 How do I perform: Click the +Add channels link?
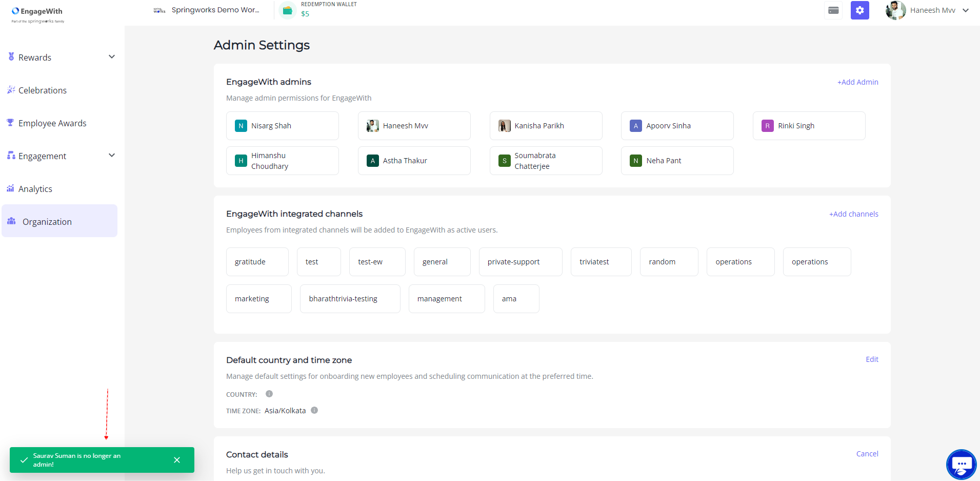click(853, 214)
